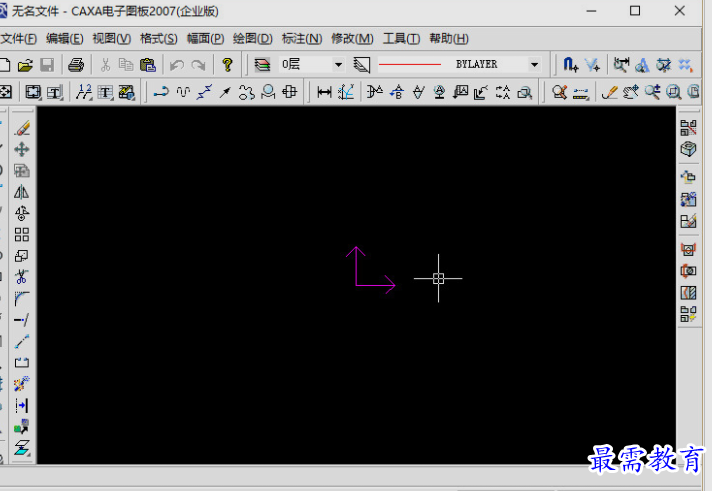
Task: Select the eraser delete tool
Action: click(x=22, y=128)
